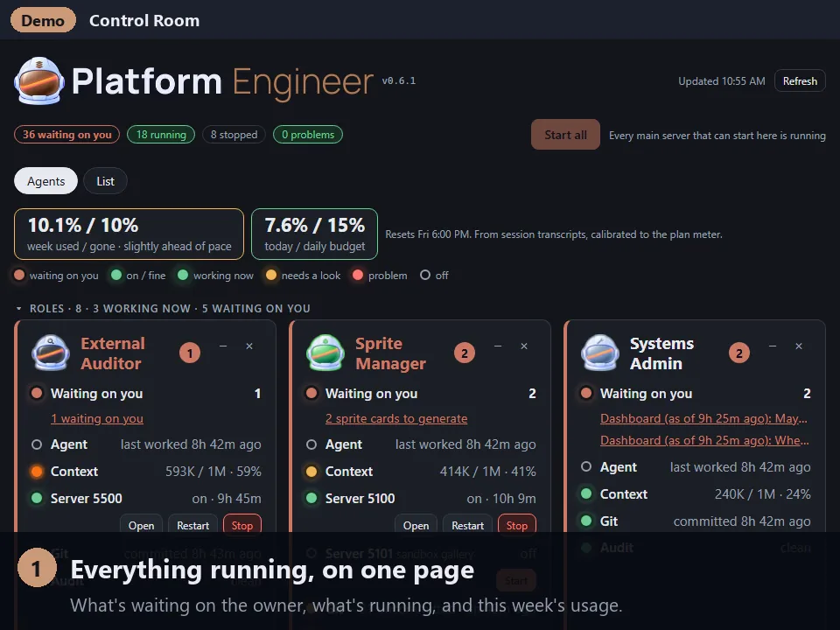Screen dimensions: 840x630
Task: Click the Systems Admin card title
Action: [661, 353]
